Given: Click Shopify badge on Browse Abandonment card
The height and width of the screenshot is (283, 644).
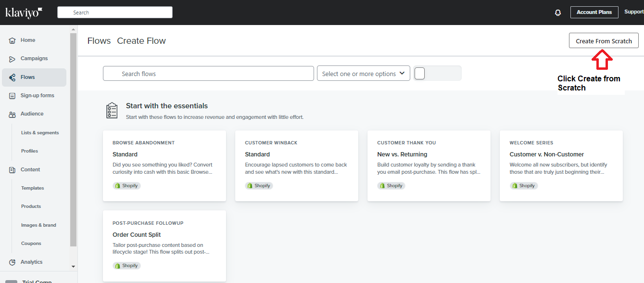Looking at the screenshot, I should (127, 186).
